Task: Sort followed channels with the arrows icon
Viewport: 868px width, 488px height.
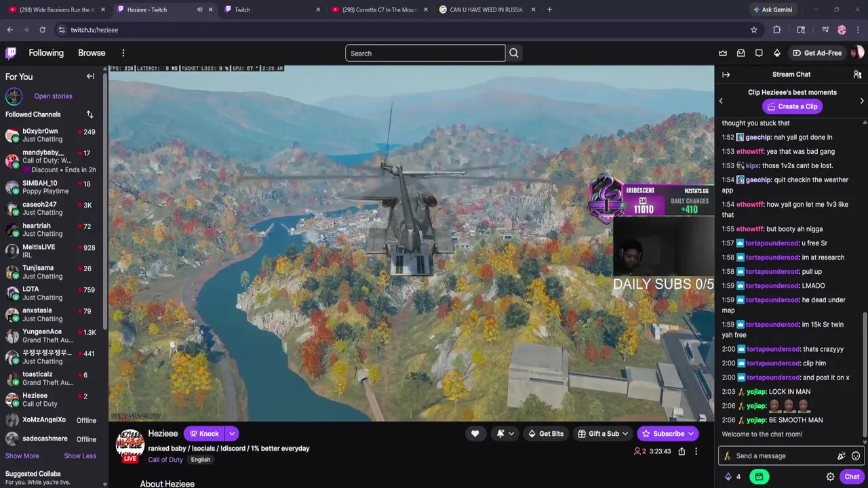Action: click(90, 115)
